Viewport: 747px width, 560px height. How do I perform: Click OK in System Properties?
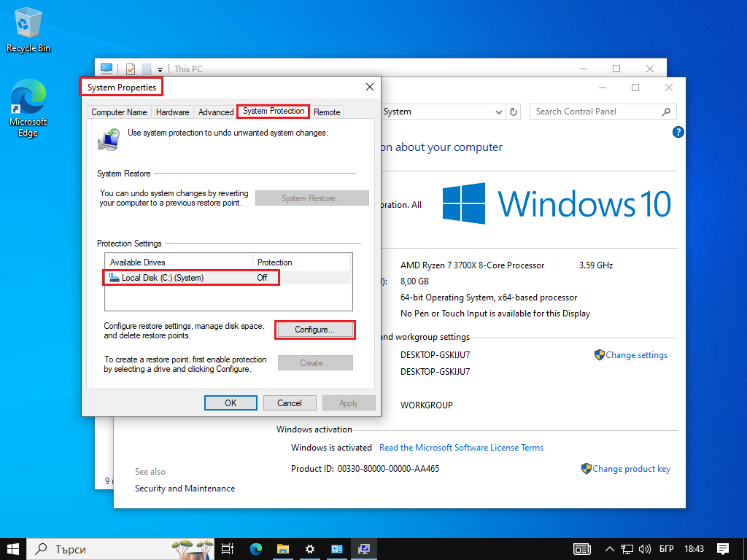coord(231,402)
